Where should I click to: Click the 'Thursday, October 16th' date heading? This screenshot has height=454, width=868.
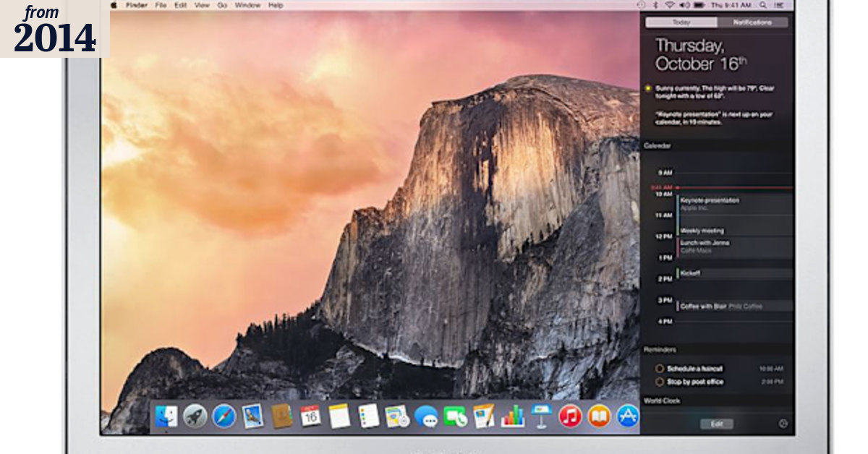[701, 55]
